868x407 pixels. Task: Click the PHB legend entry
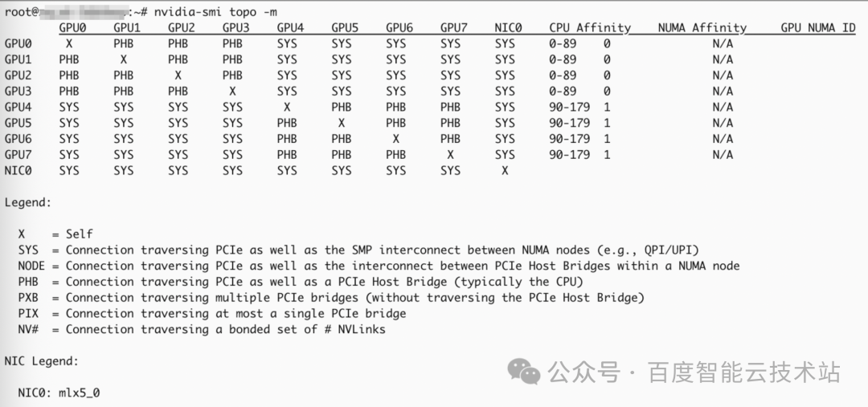pyautogui.click(x=301, y=282)
